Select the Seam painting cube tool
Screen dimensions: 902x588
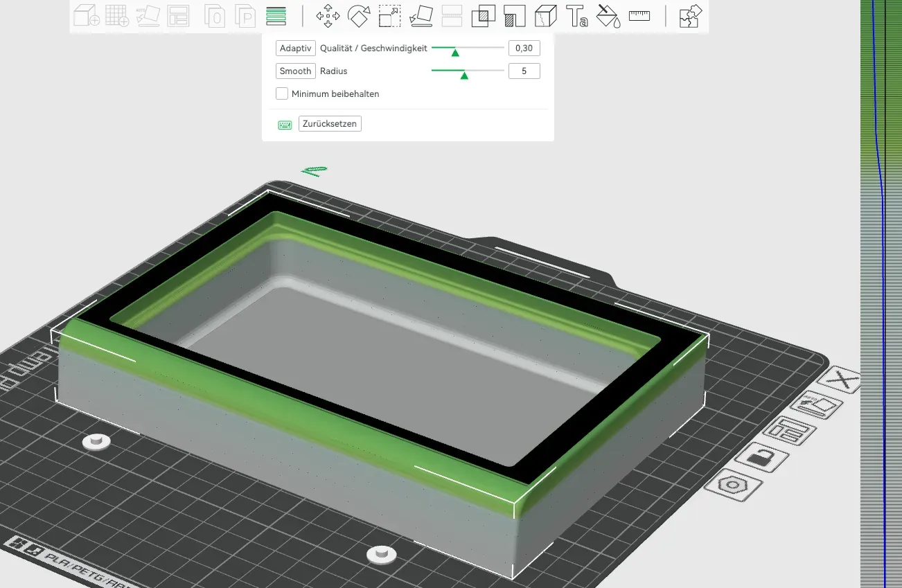pos(546,15)
